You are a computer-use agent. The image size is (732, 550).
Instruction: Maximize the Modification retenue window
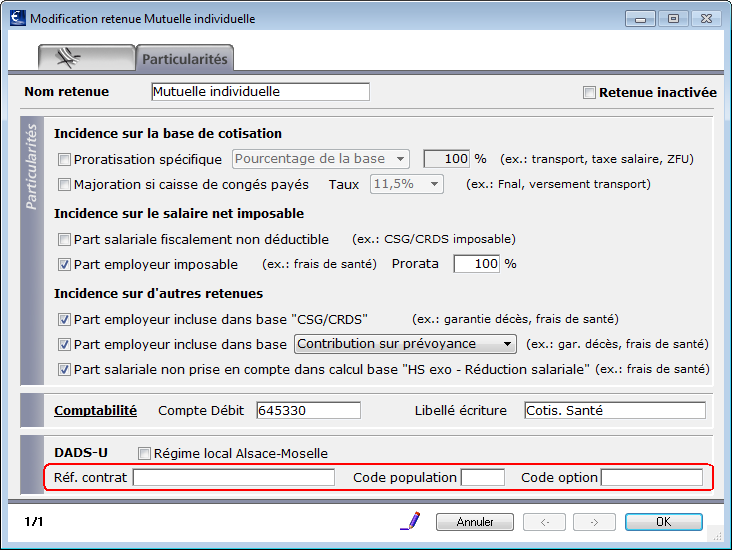pyautogui.click(x=673, y=19)
